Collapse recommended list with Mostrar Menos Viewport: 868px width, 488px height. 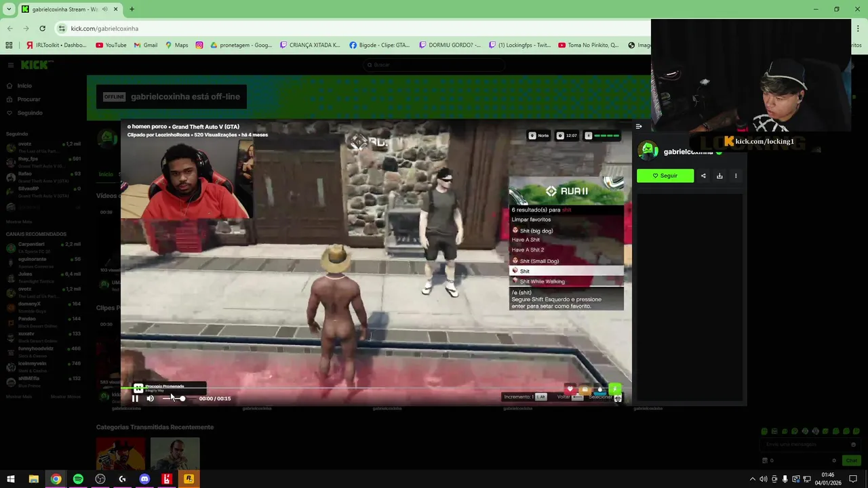tap(66, 396)
